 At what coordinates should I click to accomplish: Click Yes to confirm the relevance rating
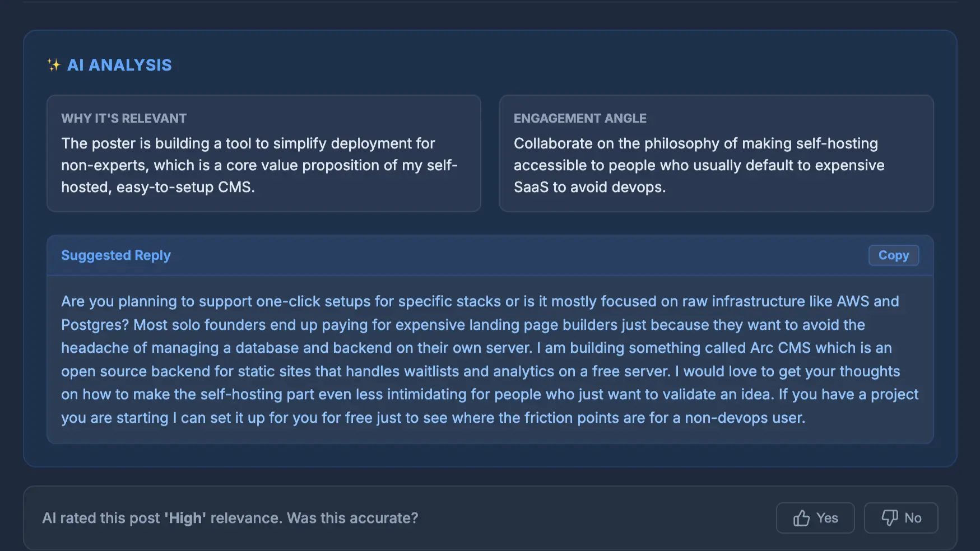point(815,518)
